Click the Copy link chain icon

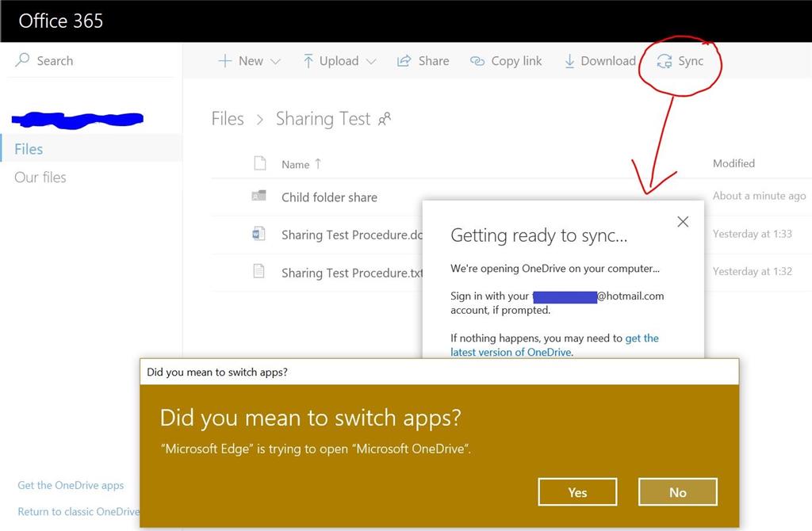(x=477, y=61)
